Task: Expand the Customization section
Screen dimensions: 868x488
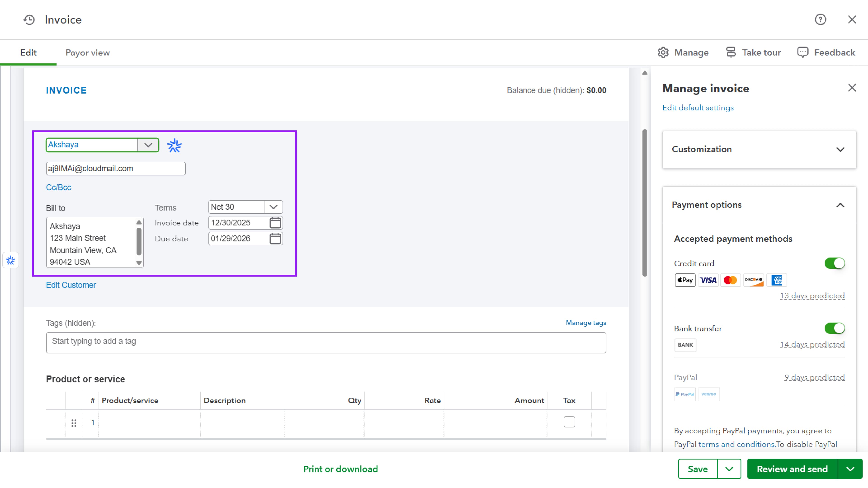Action: (x=759, y=149)
